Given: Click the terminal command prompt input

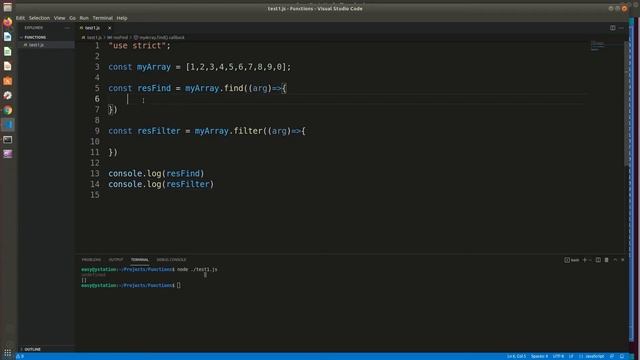Looking at the screenshot, I should tap(179, 285).
